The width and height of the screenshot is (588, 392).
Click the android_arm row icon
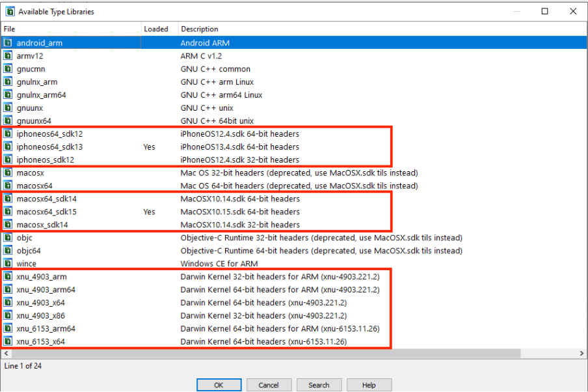(x=8, y=43)
